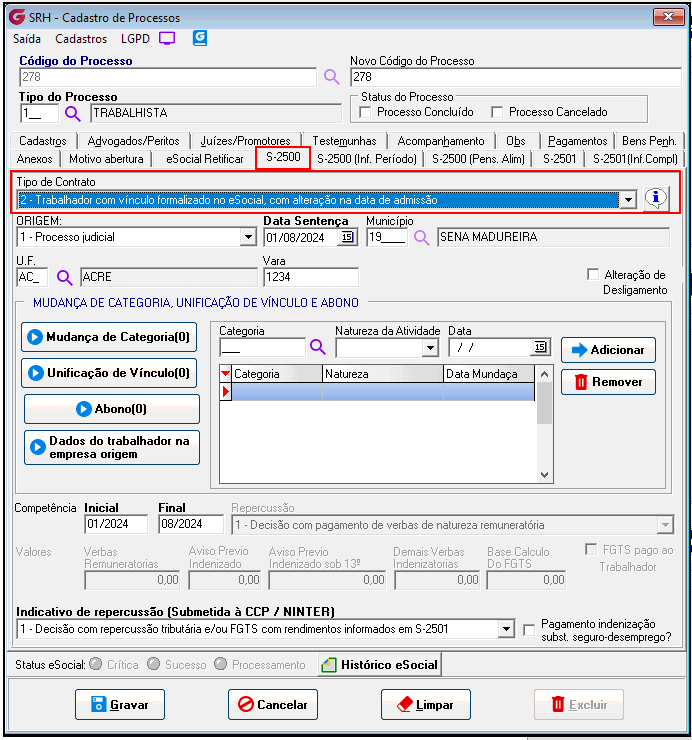Expand Natureza da Atividade dropdown
Viewport: 692px width, 740px height.
pos(430,348)
